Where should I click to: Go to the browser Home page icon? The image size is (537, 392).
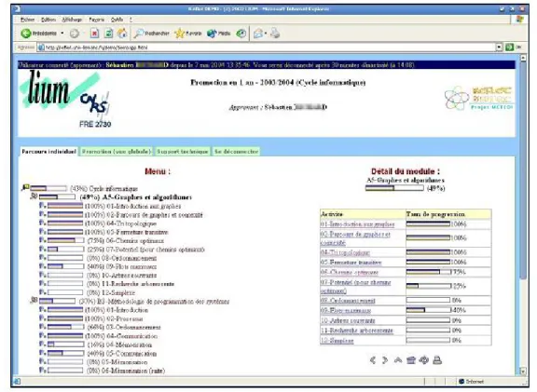[122, 34]
